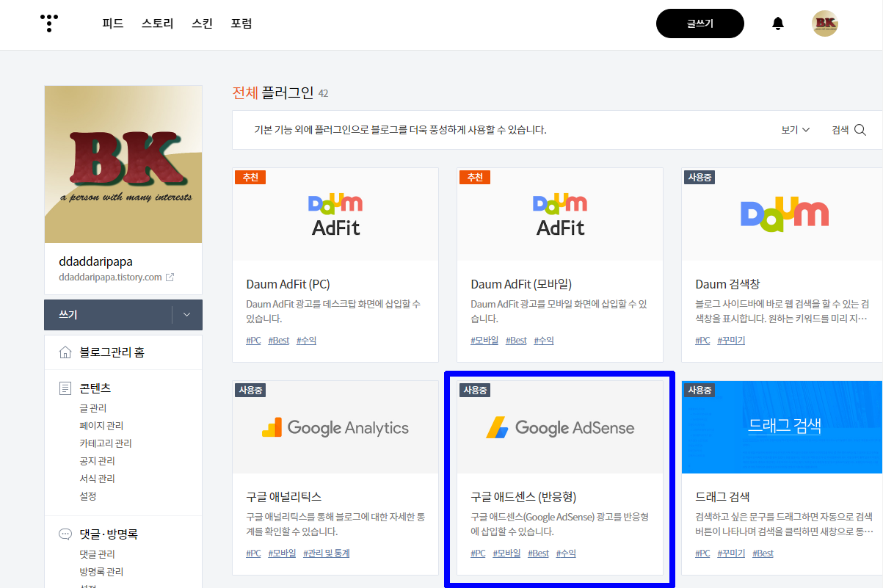
Task: Click the 콘텐츠 document icon
Action: [65, 388]
